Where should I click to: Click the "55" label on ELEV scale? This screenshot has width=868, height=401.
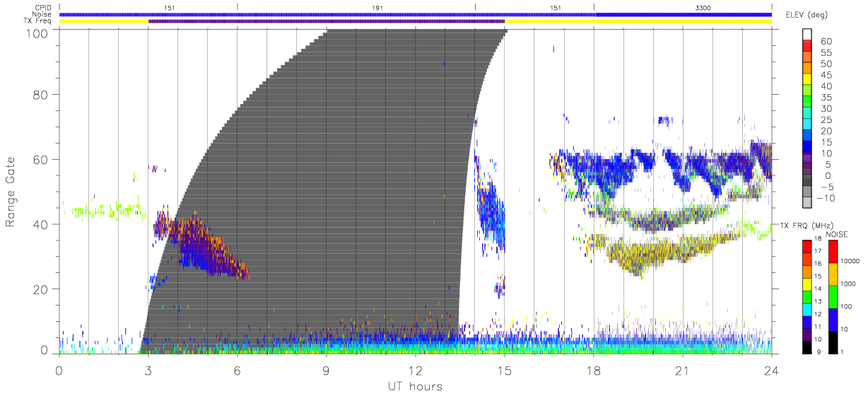pyautogui.click(x=826, y=53)
